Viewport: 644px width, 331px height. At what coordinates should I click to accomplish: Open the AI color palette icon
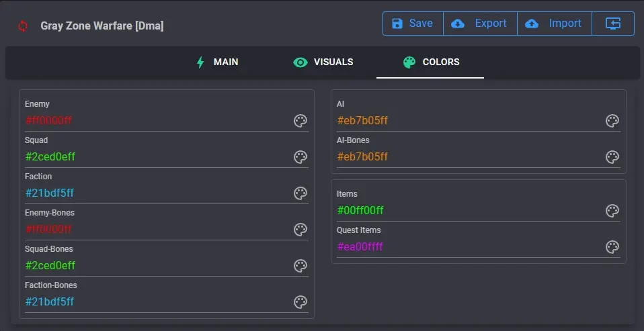click(x=612, y=121)
